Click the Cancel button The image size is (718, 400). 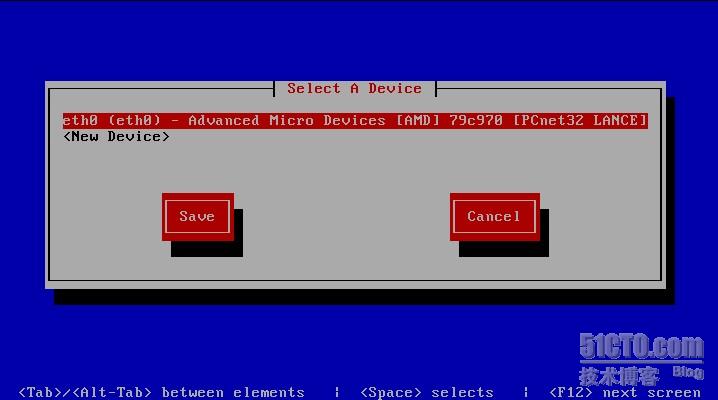[495, 216]
